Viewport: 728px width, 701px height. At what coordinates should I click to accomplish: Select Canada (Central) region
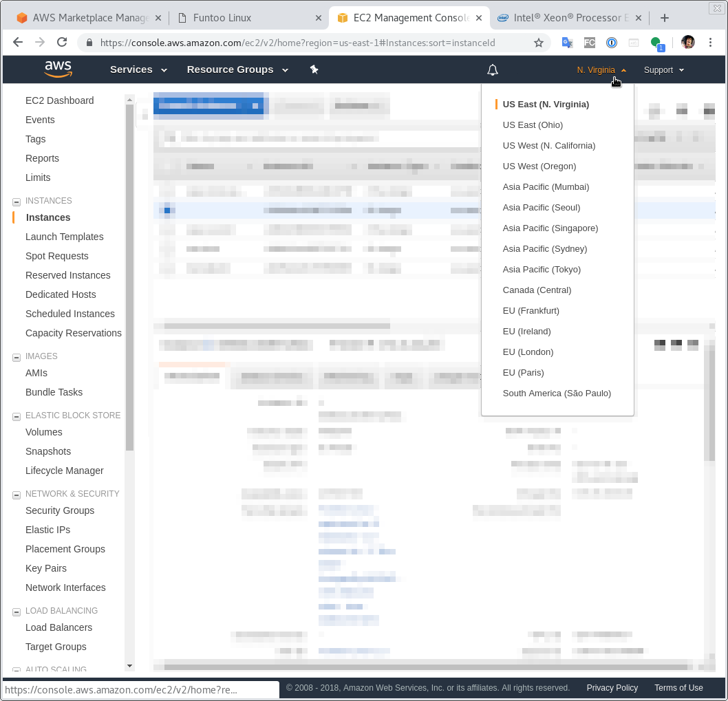537,290
